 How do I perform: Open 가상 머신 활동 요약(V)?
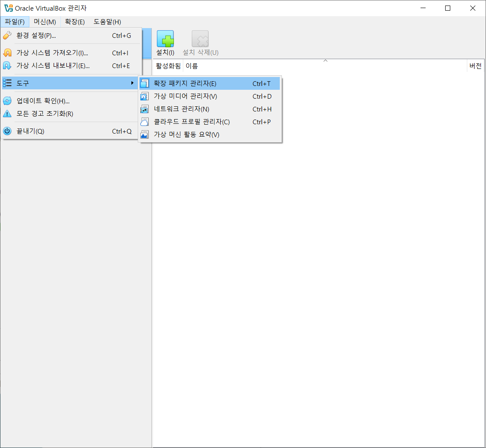point(210,134)
